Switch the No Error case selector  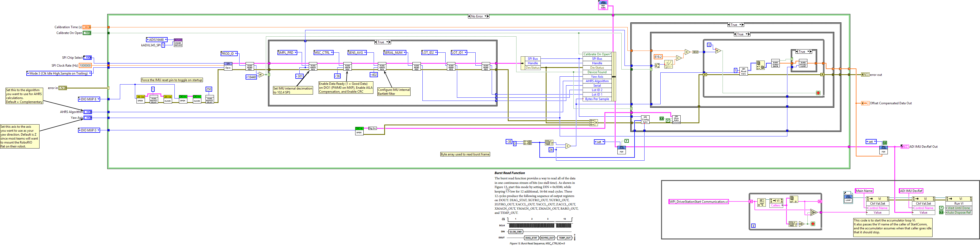[478, 16]
